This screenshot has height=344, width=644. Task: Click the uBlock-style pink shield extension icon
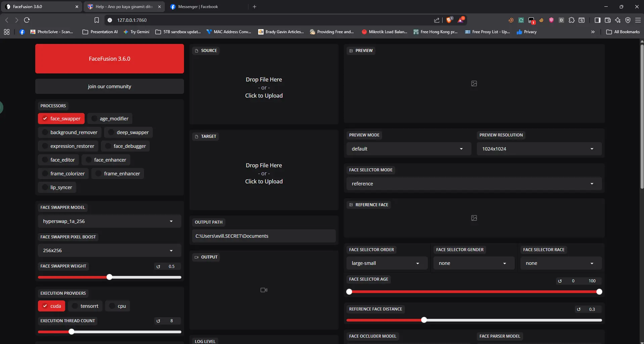coord(551,20)
